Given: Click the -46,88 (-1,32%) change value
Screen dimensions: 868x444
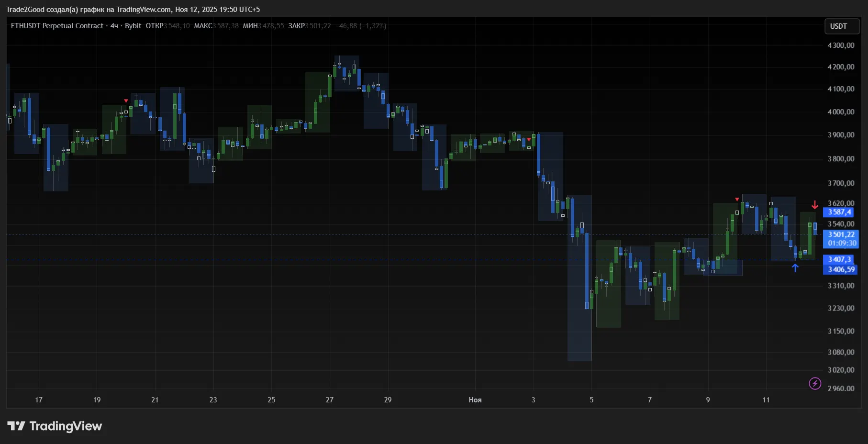Looking at the screenshot, I should pos(361,26).
